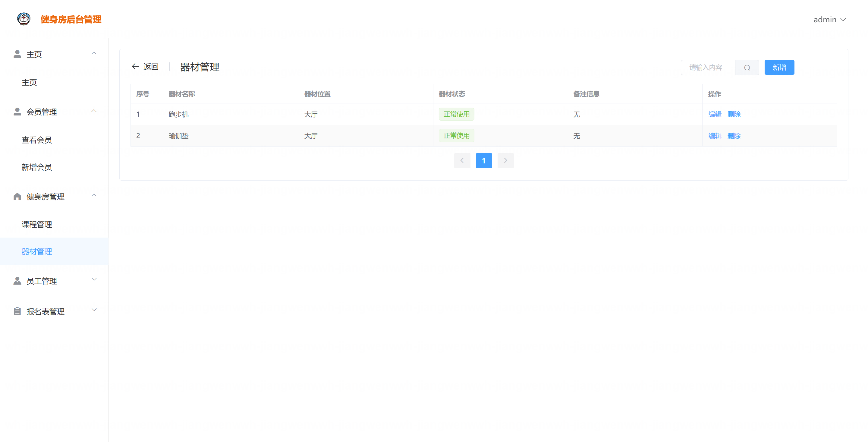Click the search magnifier icon

click(x=747, y=68)
